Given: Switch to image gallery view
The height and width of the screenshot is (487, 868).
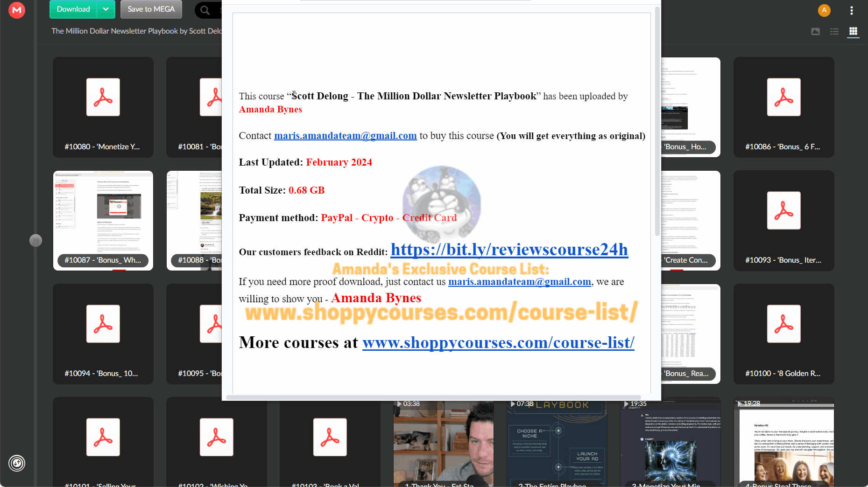Looking at the screenshot, I should coord(815,31).
